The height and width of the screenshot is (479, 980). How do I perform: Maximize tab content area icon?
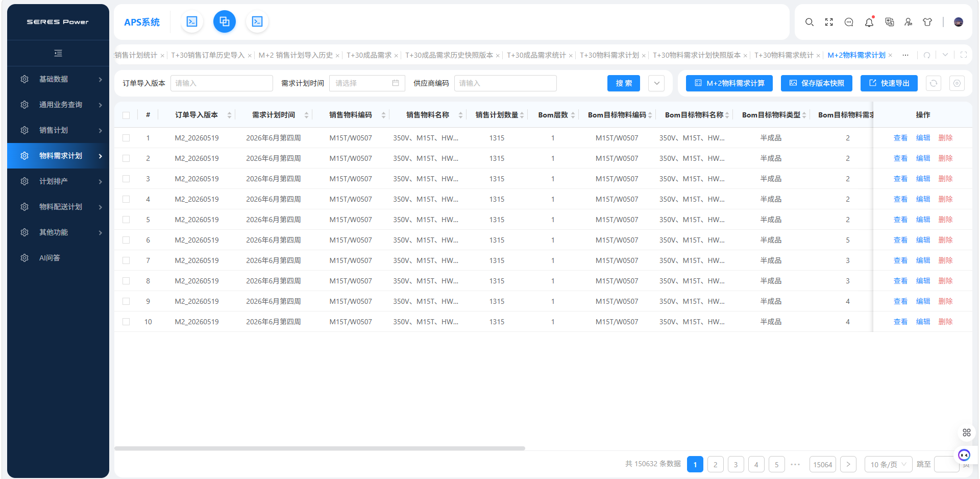[964, 55]
